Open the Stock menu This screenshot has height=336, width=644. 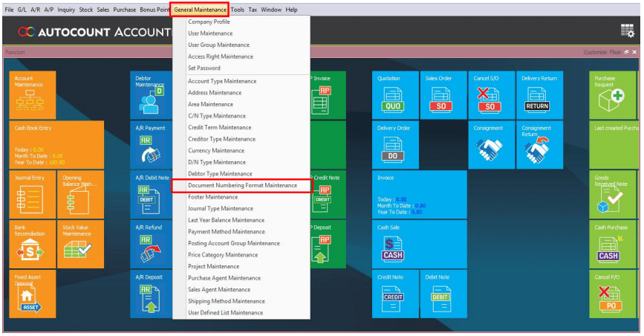pyautogui.click(x=86, y=10)
